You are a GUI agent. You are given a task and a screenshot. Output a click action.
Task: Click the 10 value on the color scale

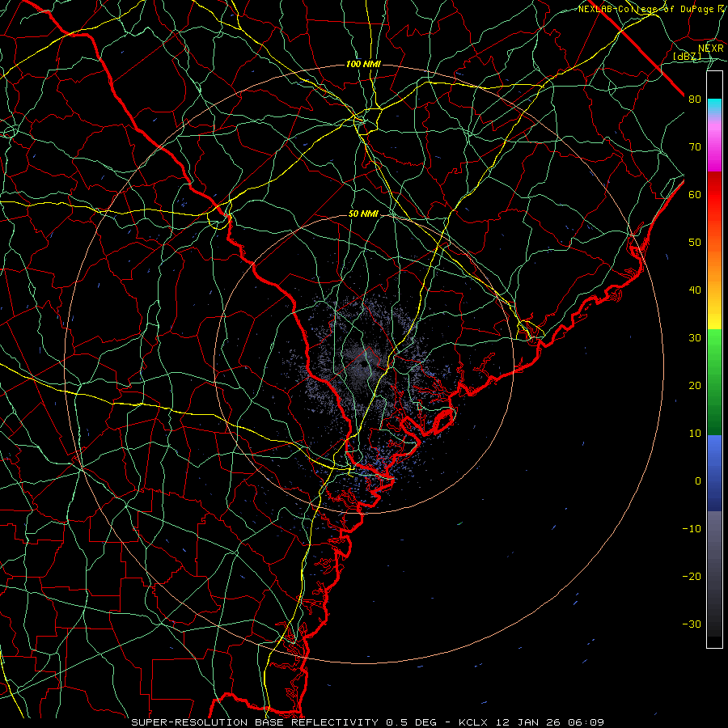coord(695,434)
